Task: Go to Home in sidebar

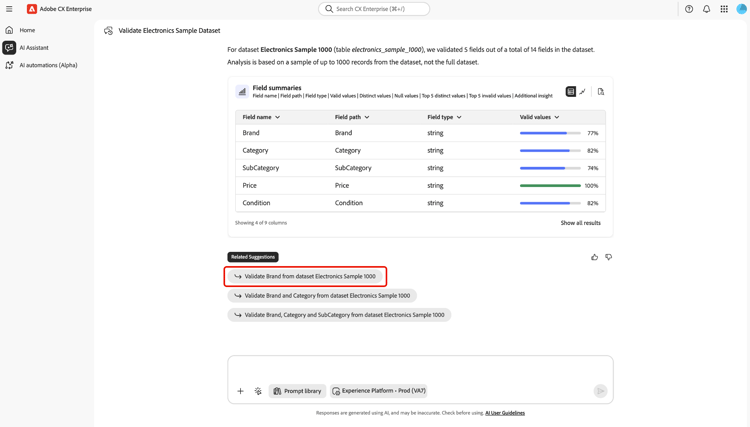Action: pyautogui.click(x=27, y=30)
